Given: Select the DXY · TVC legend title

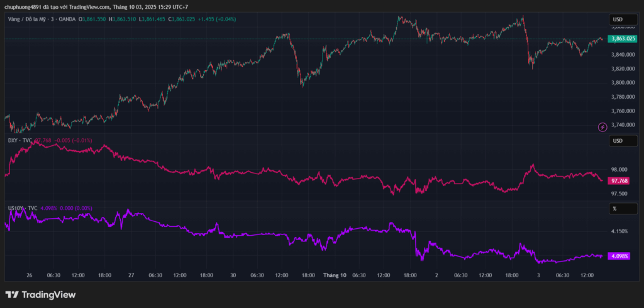Looking at the screenshot, I should [x=19, y=141].
